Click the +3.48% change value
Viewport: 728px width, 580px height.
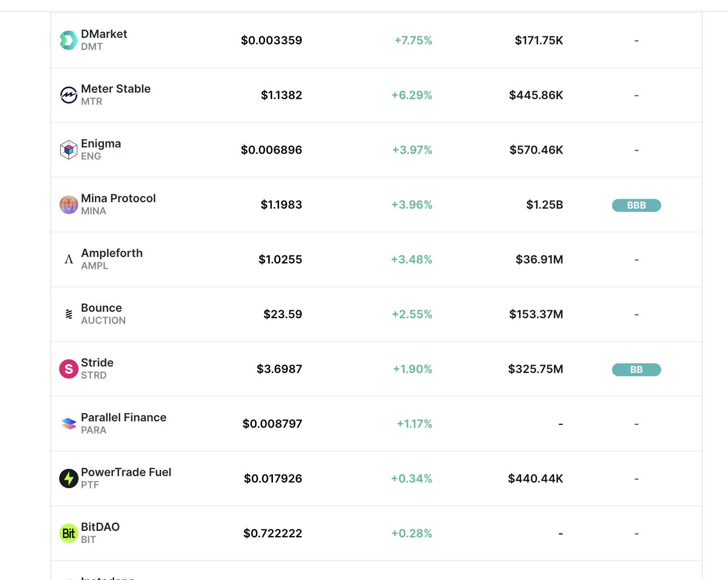[x=412, y=259]
